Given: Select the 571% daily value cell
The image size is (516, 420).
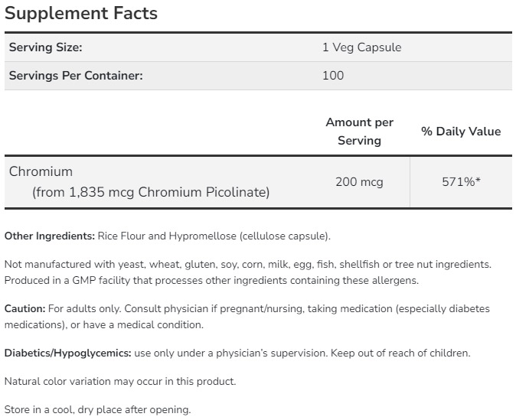Looking at the screenshot, I should [461, 182].
